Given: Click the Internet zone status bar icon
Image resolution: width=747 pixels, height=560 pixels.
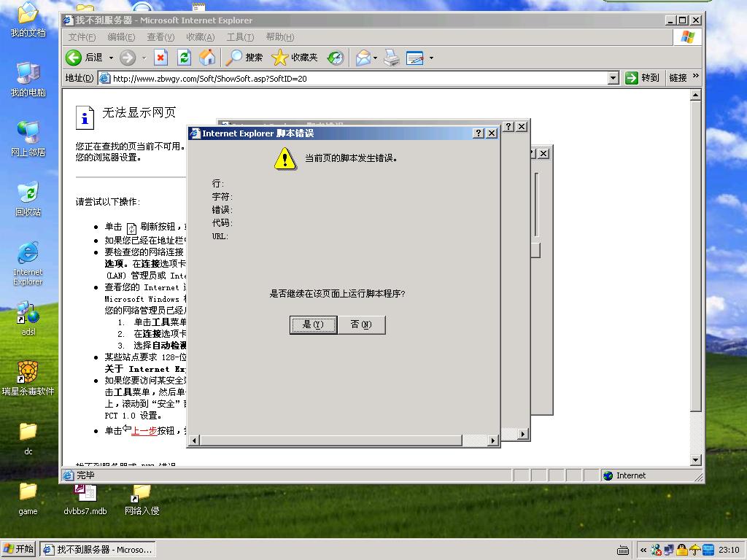Looking at the screenshot, I should click(608, 475).
